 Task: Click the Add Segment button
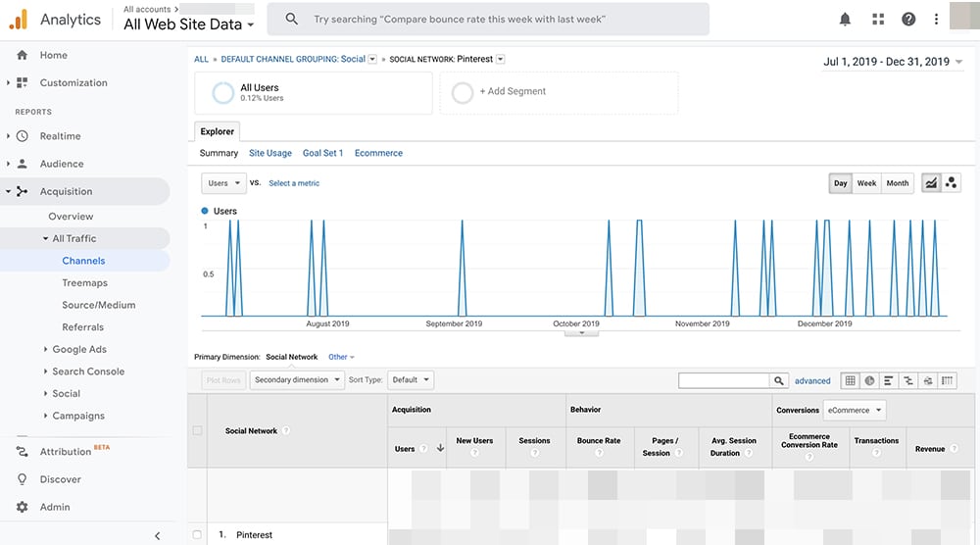(560, 92)
